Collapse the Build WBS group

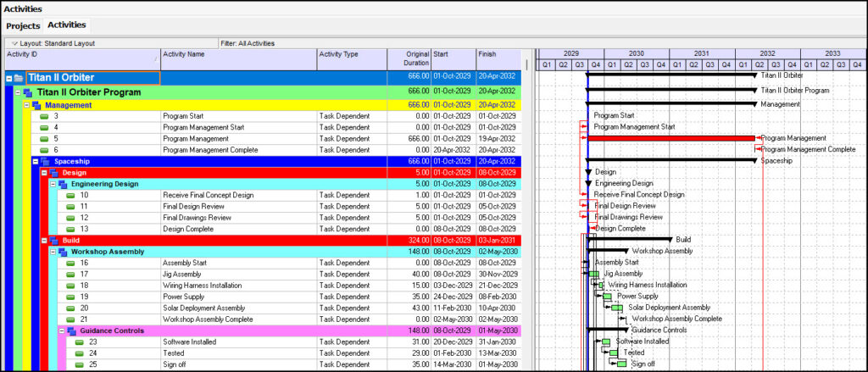[x=44, y=241]
